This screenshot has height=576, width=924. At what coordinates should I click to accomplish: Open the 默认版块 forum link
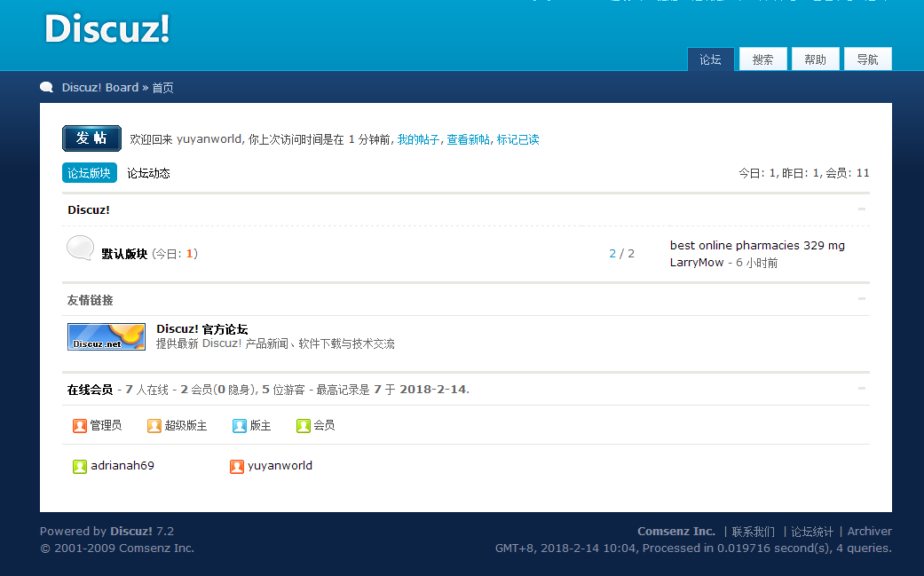[124, 254]
